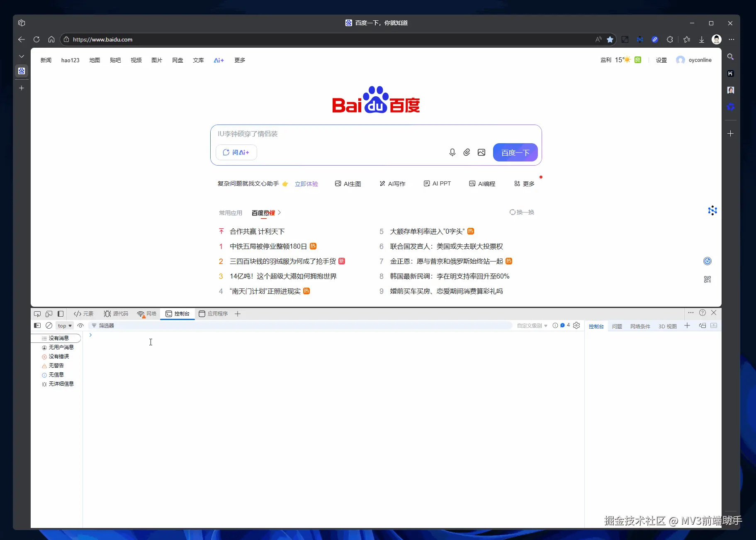Click the Baidu search input field
The height and width of the screenshot is (540, 756).
pyautogui.click(x=376, y=134)
